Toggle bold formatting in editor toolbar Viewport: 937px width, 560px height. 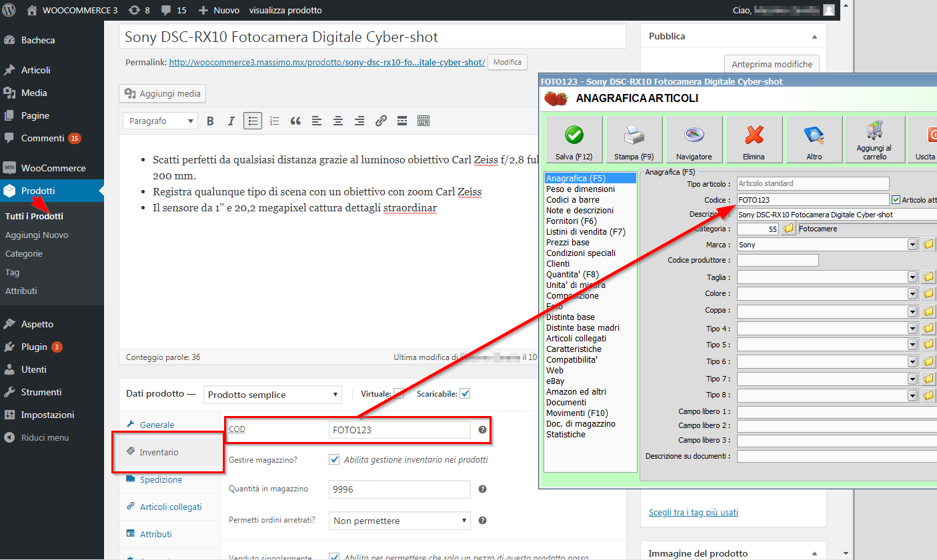(210, 121)
